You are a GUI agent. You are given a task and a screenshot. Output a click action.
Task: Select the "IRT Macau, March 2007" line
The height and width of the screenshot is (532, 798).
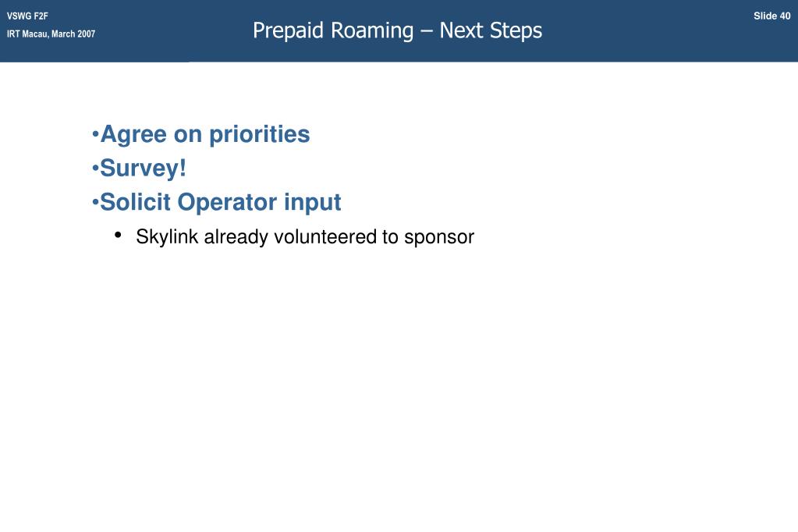(x=51, y=34)
